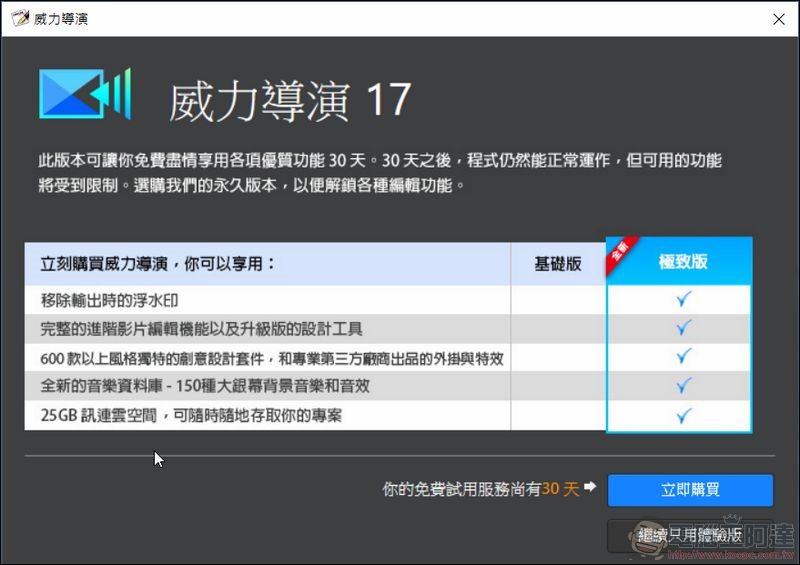Click the checkmark for 600 款以上 design packs row
The image size is (800, 565).
(x=684, y=358)
